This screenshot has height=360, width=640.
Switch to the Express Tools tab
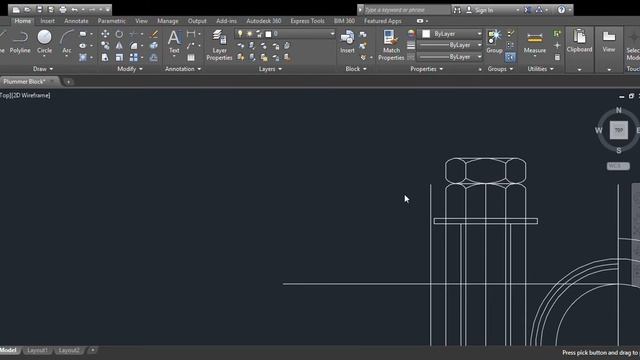click(307, 21)
